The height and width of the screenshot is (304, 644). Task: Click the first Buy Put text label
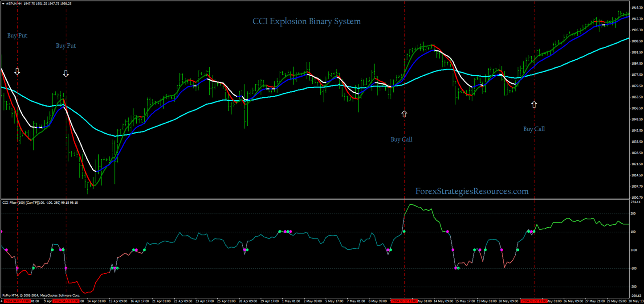coord(17,35)
